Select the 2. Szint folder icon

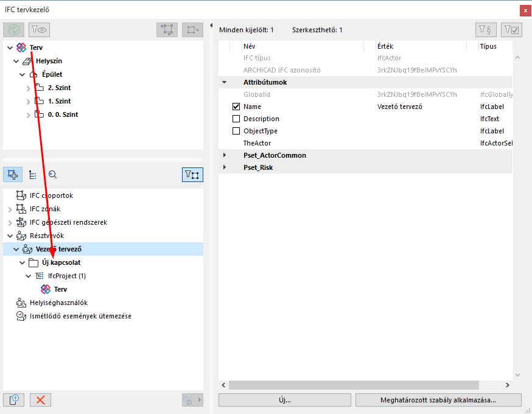click(40, 88)
